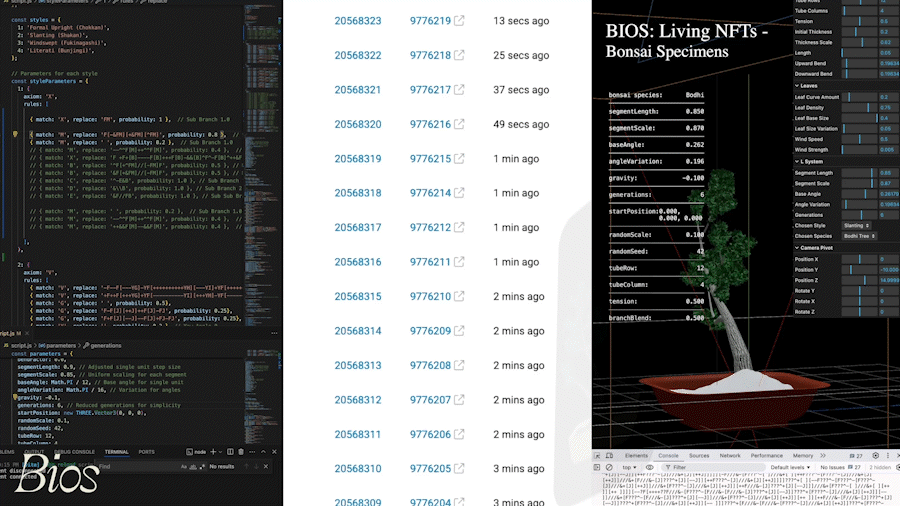Open external link icon beside 9776208
The height and width of the screenshot is (506, 900).
click(x=459, y=365)
